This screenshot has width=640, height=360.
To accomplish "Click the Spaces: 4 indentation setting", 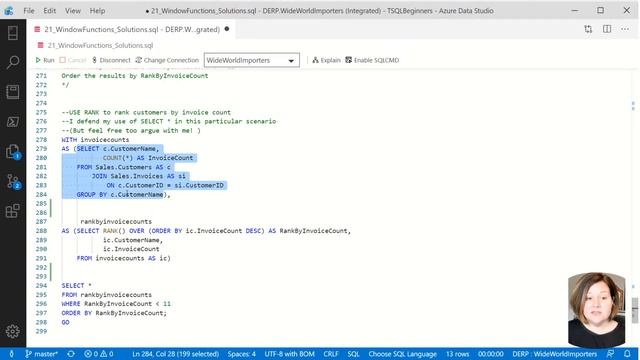I will (x=242, y=354).
